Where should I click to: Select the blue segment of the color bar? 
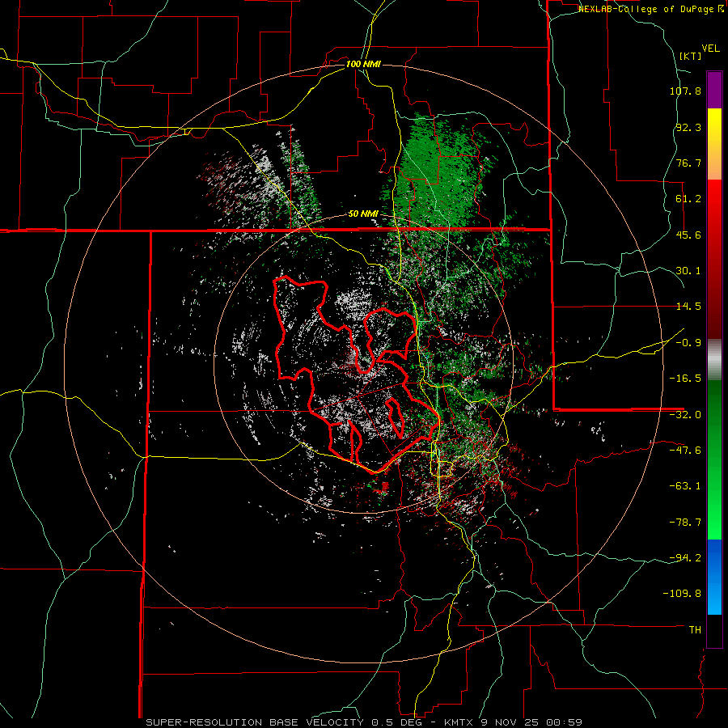pos(714,577)
